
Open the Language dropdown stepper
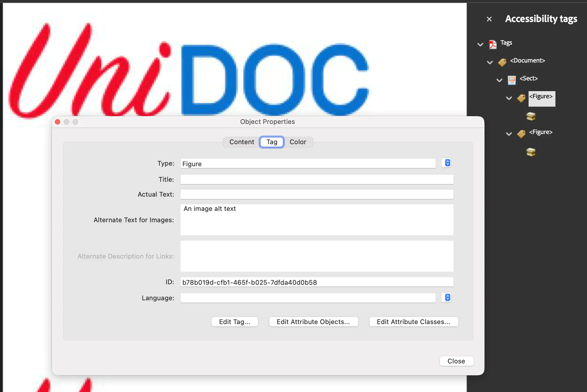point(447,297)
